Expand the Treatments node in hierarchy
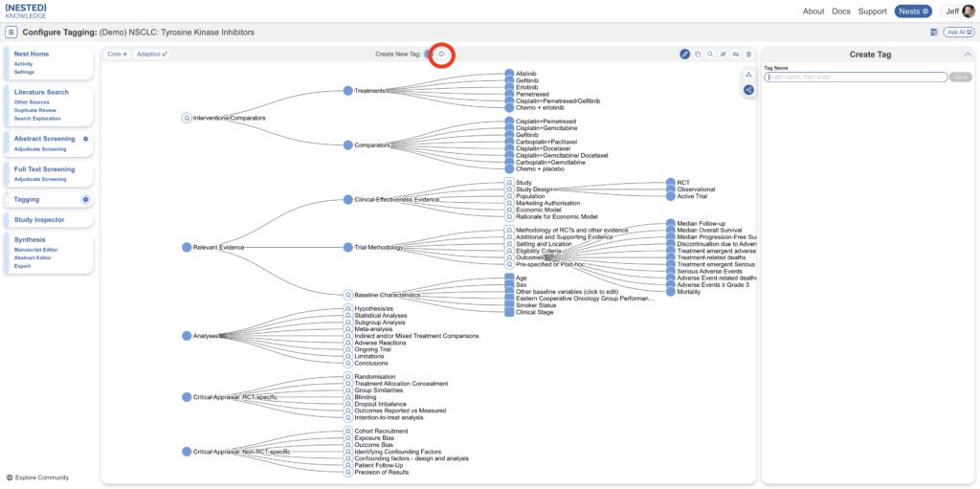The width and height of the screenshot is (980, 489). pyautogui.click(x=347, y=91)
